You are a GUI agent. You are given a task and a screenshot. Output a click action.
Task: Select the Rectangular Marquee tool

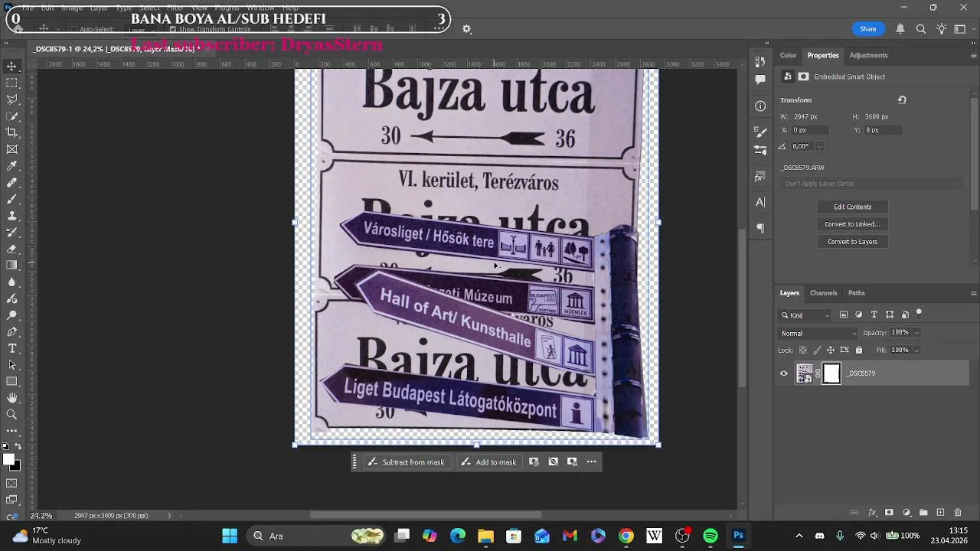tap(12, 83)
